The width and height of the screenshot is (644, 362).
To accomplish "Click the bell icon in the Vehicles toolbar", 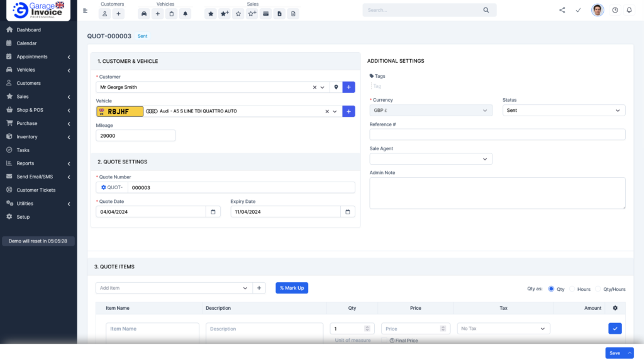I will 185,13.
